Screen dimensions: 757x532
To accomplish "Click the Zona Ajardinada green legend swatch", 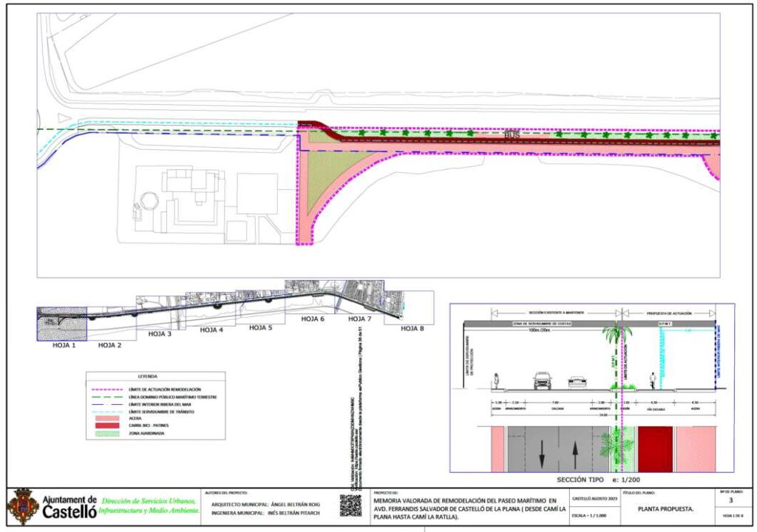I will click(106, 435).
